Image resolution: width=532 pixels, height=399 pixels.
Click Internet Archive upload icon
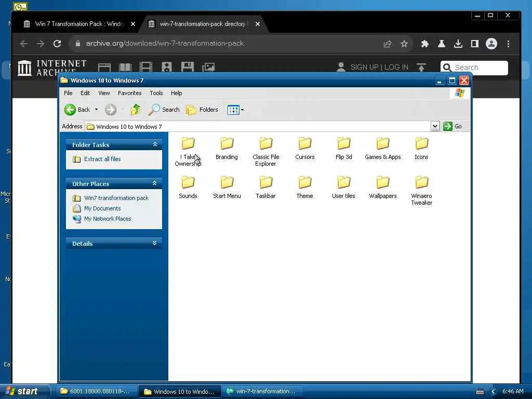(421, 67)
